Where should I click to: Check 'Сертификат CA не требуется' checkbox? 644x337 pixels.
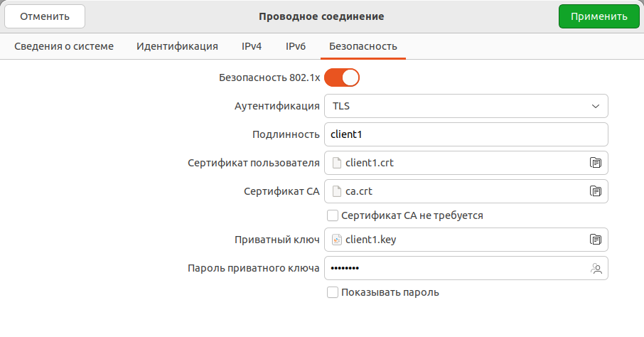coord(332,215)
